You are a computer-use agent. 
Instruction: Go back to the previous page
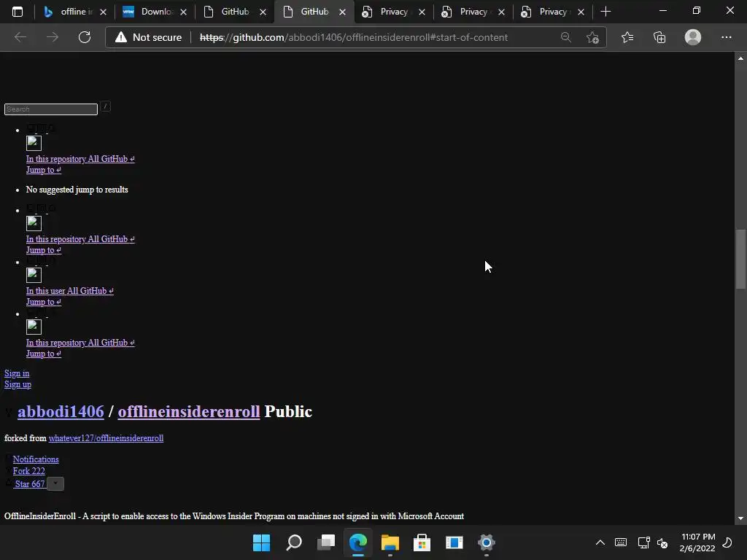tap(20, 37)
